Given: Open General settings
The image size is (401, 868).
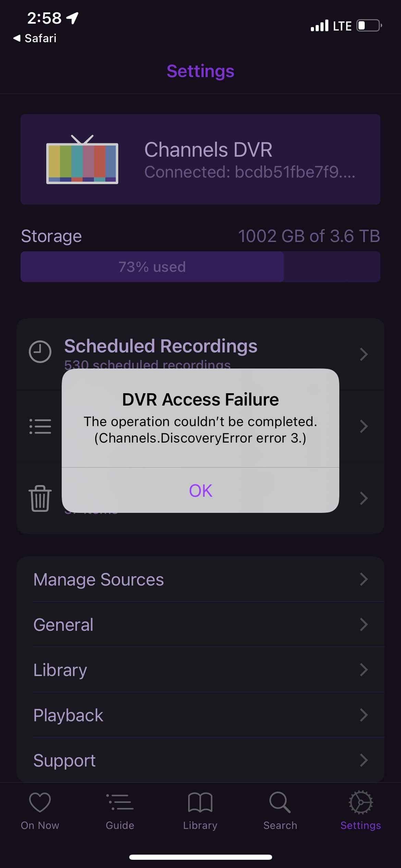Looking at the screenshot, I should click(x=200, y=625).
